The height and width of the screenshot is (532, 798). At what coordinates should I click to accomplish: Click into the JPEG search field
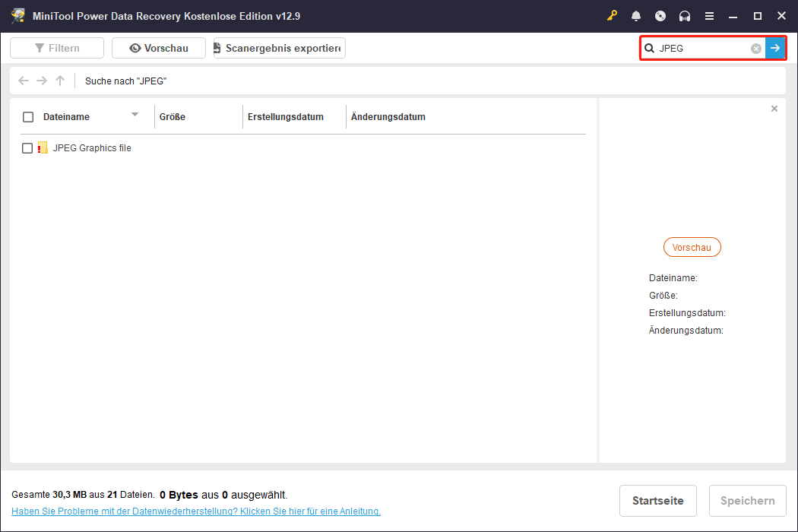point(703,48)
